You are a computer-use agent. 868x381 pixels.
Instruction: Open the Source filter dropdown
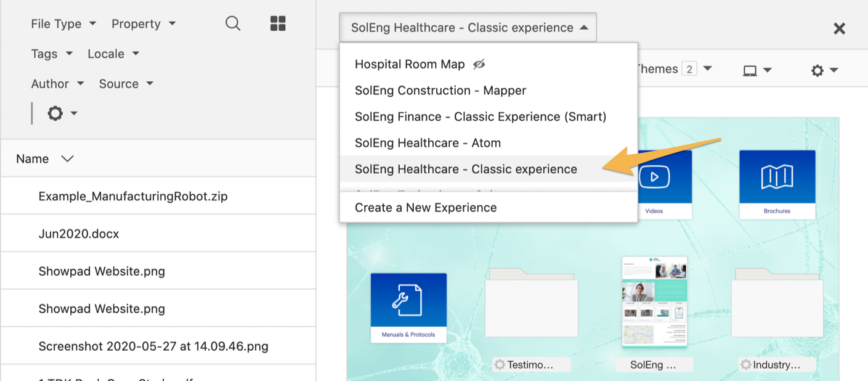tap(126, 84)
